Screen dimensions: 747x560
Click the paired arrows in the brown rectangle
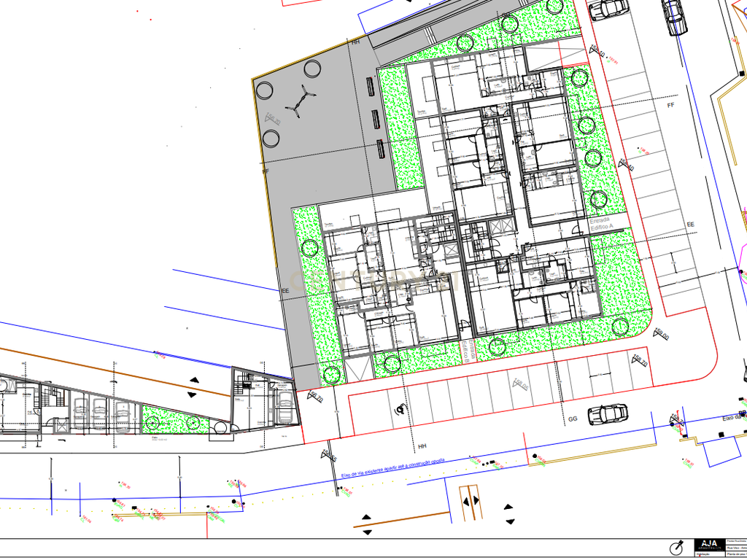point(472,502)
